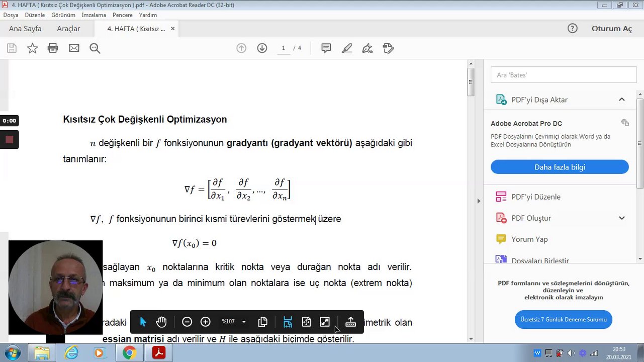Image resolution: width=644 pixels, height=362 pixels.
Task: Open the Dosya menu
Action: coord(11,15)
